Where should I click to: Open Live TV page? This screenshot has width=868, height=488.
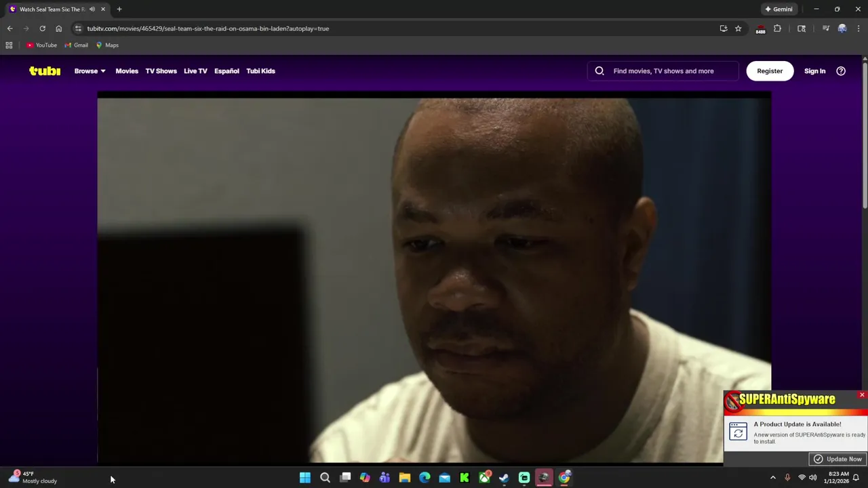click(195, 70)
